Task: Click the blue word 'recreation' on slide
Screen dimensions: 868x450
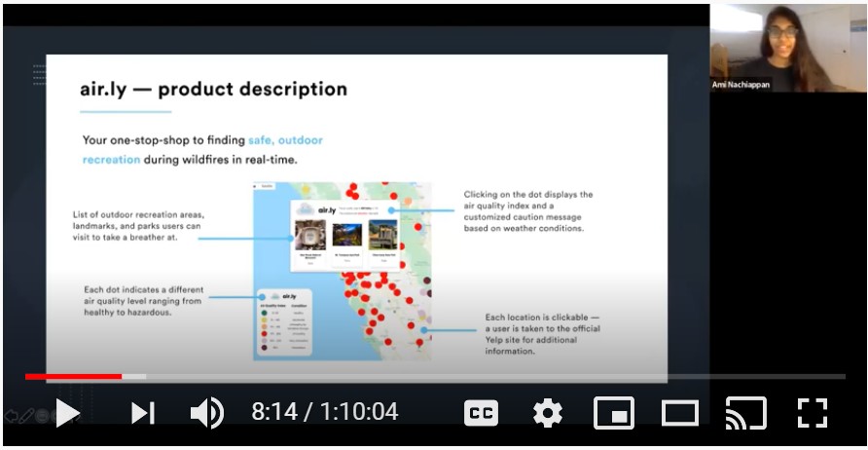Action: tap(111, 160)
